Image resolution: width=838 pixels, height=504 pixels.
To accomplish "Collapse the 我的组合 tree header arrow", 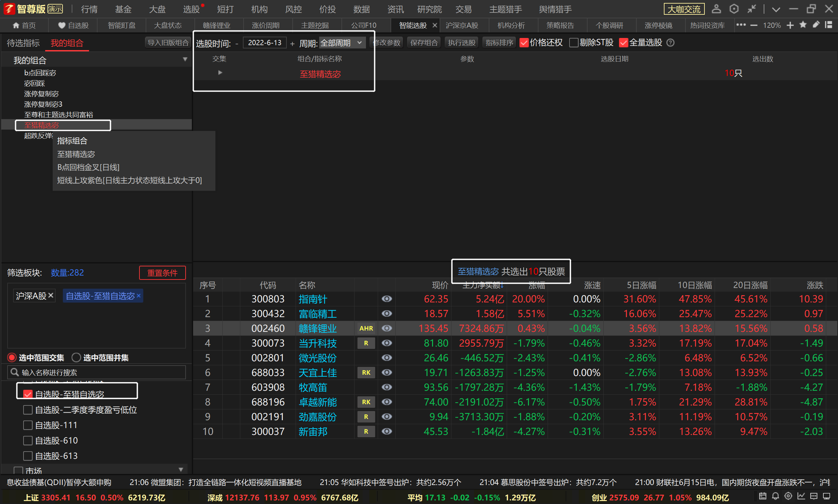I will click(185, 60).
